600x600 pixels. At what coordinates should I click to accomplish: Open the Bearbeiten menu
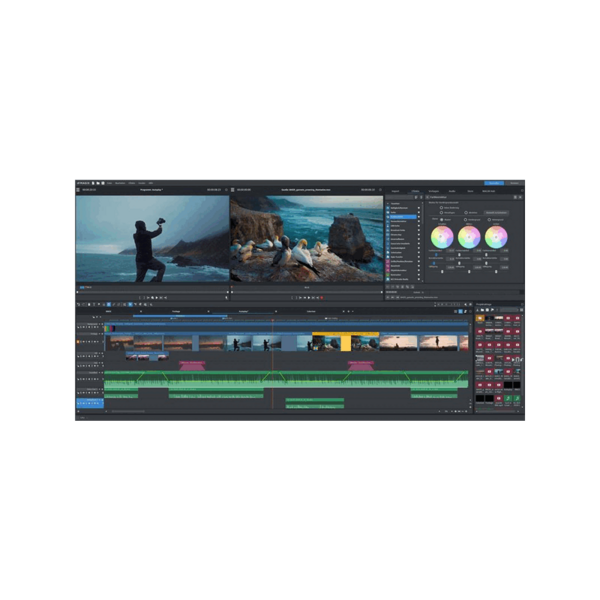[120, 183]
